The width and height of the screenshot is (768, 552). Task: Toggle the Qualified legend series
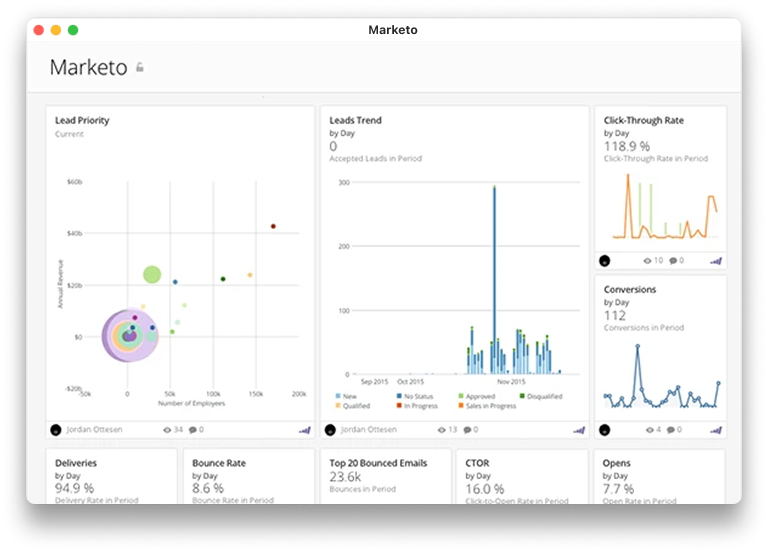[353, 406]
